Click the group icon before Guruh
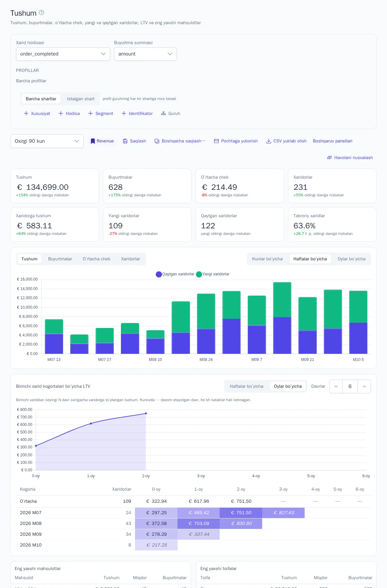This screenshot has width=387, height=588. point(163,113)
